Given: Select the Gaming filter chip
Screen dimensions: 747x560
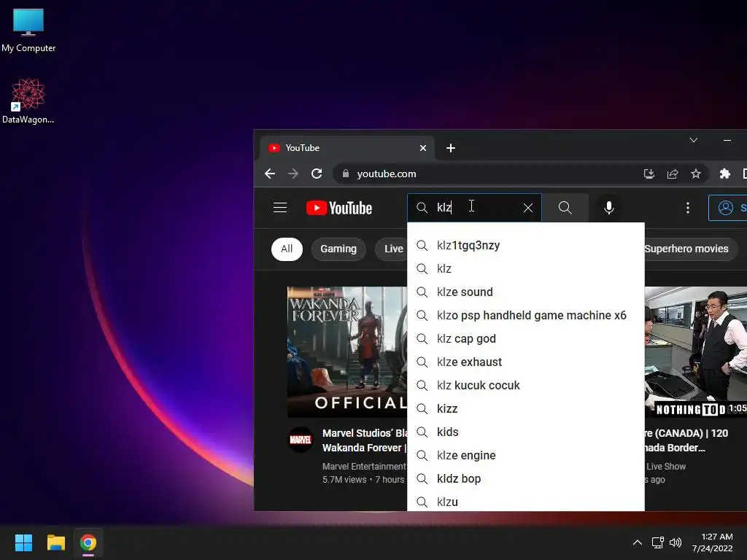Looking at the screenshot, I should coord(338,249).
